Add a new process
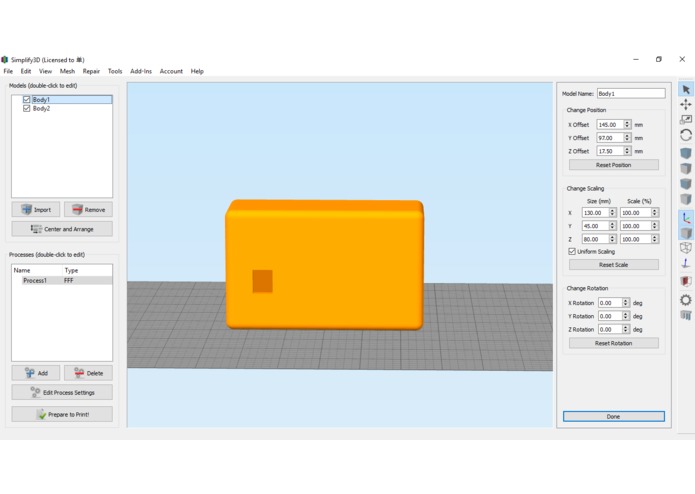695x494 pixels. tap(36, 373)
